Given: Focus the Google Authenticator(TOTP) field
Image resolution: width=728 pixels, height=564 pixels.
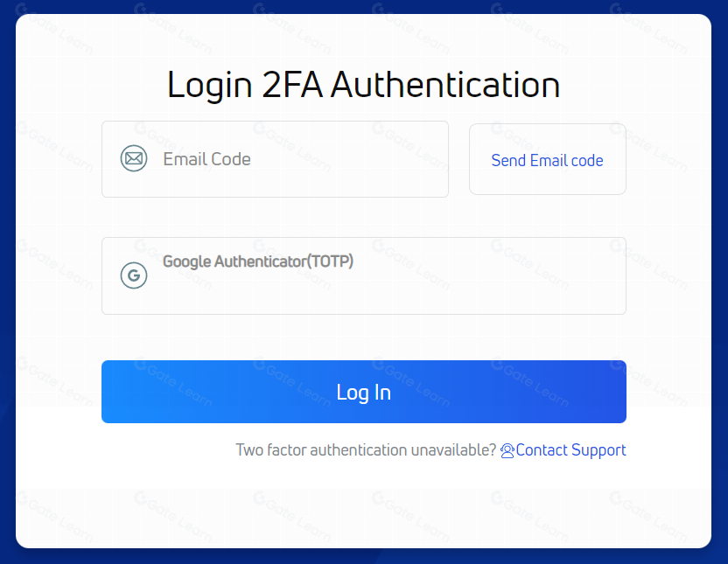Looking at the screenshot, I should click(x=363, y=276).
